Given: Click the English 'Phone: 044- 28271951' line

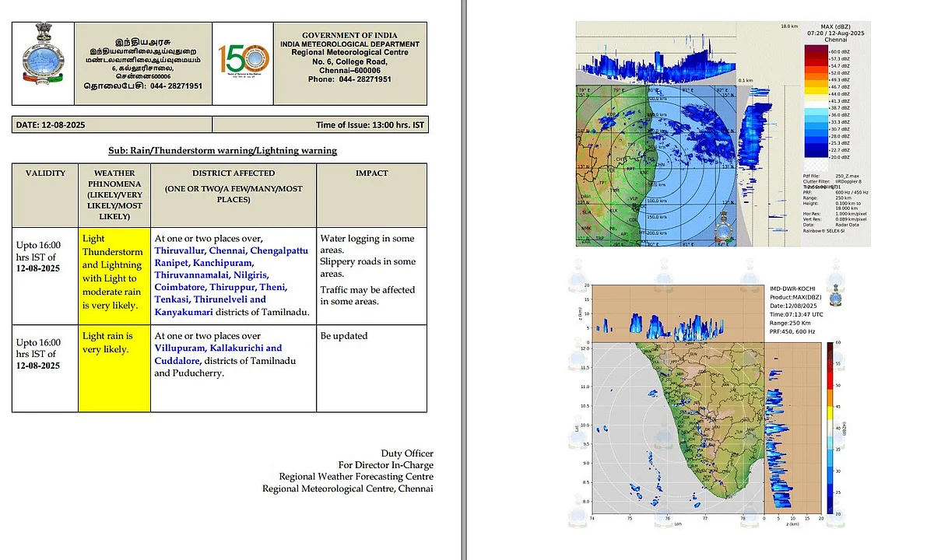Looking at the screenshot, I should point(349,79).
